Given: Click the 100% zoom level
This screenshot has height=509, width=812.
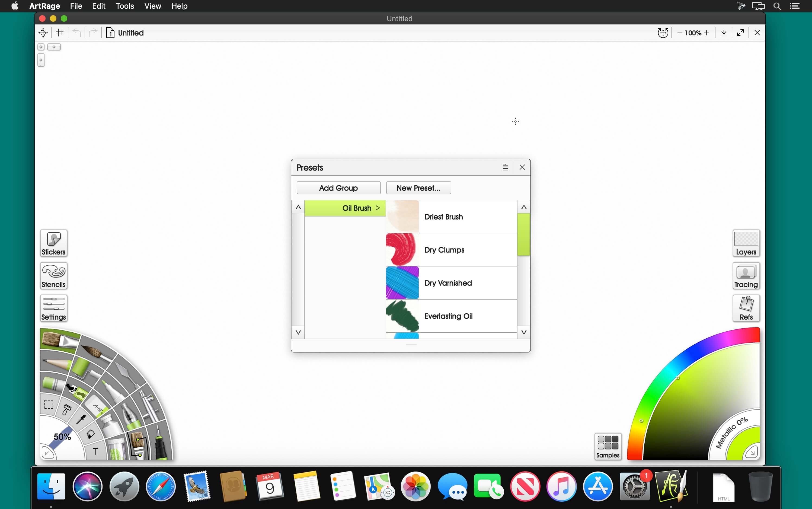Looking at the screenshot, I should coord(693,33).
